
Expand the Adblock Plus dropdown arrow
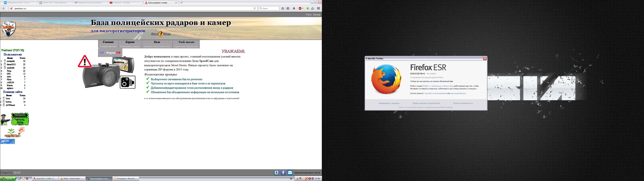click(x=303, y=8)
